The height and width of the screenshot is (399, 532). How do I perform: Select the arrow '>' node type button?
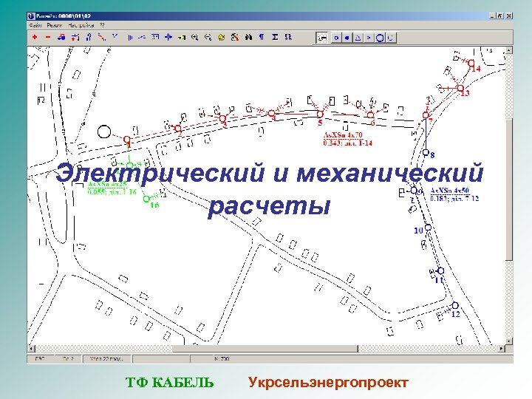tap(369, 38)
